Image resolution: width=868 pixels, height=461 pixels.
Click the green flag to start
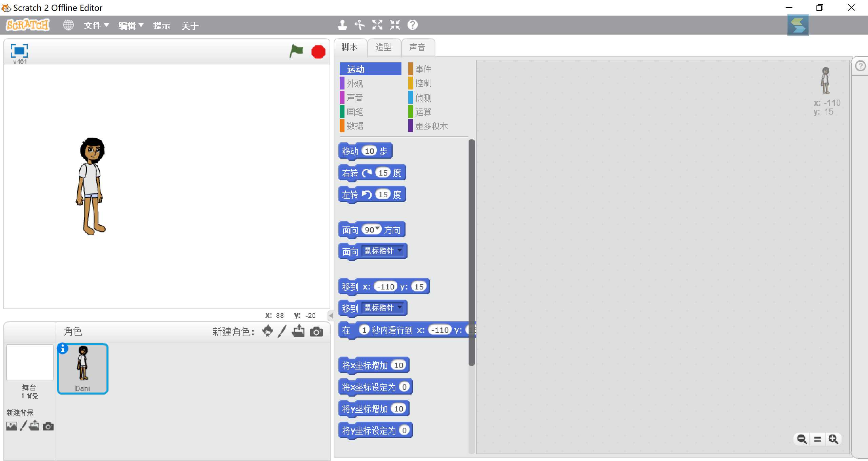[x=296, y=52]
